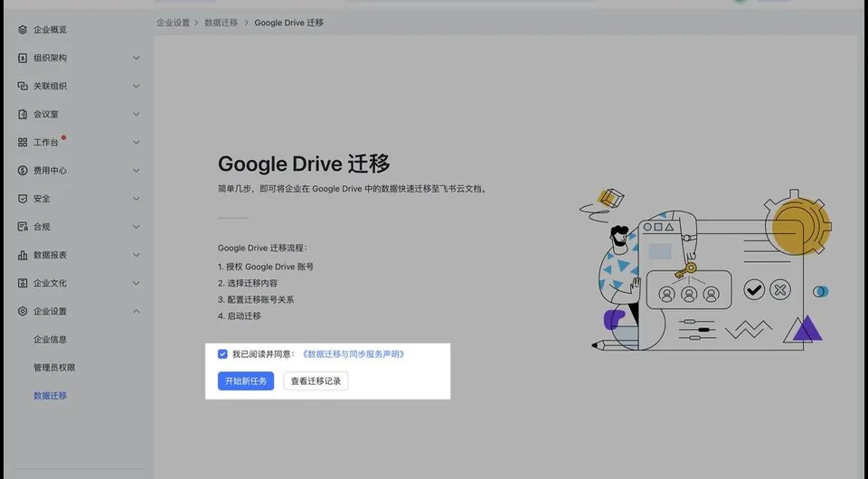The width and height of the screenshot is (868, 479).
Task: Click the 关联组织 sidebar icon
Action: pyautogui.click(x=22, y=86)
